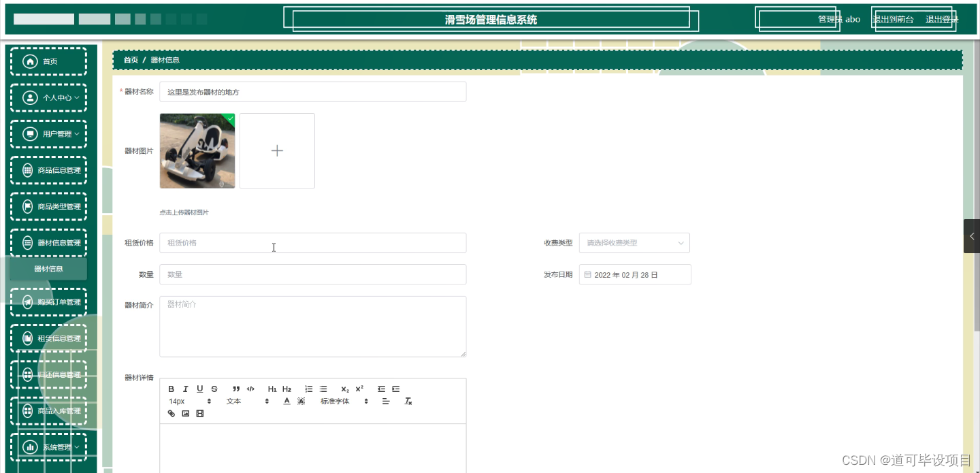
Task: Open 商品信息管理 in the sidebar
Action: [48, 170]
